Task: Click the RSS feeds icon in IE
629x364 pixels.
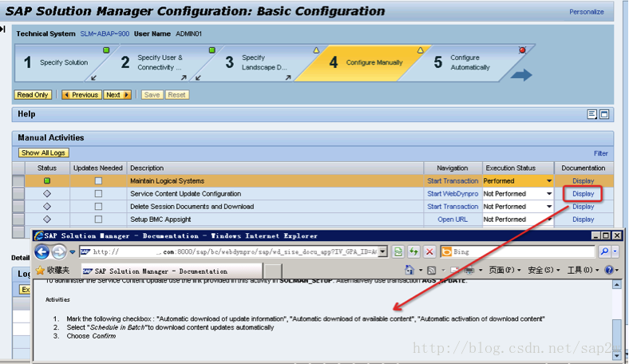Action: coord(432,270)
